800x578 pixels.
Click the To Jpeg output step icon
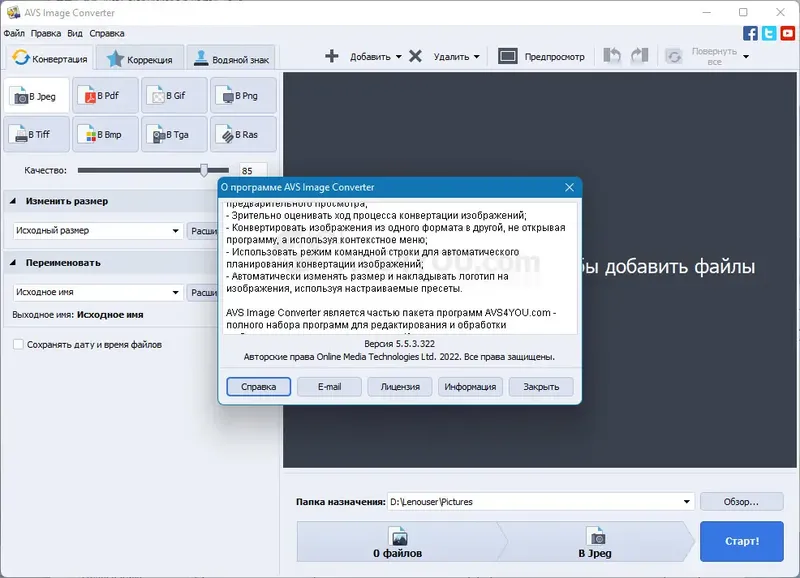point(596,536)
